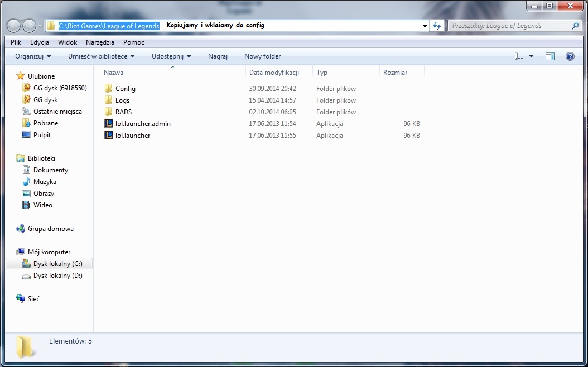Expand Umieść w bibliotece dropdown
The height and width of the screenshot is (367, 588).
[101, 56]
